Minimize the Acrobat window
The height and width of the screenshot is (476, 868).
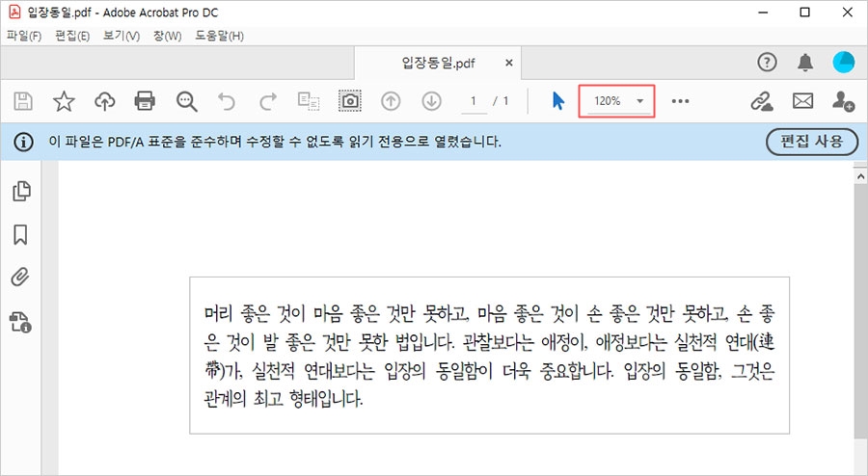(x=764, y=13)
